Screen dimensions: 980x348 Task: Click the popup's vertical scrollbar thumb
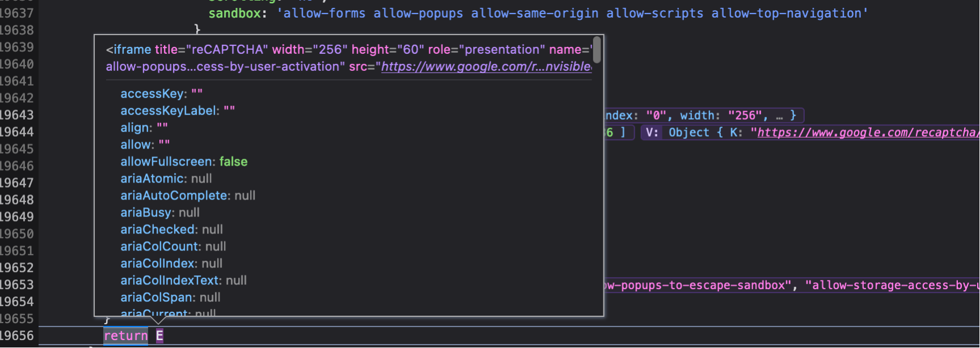coord(597,50)
